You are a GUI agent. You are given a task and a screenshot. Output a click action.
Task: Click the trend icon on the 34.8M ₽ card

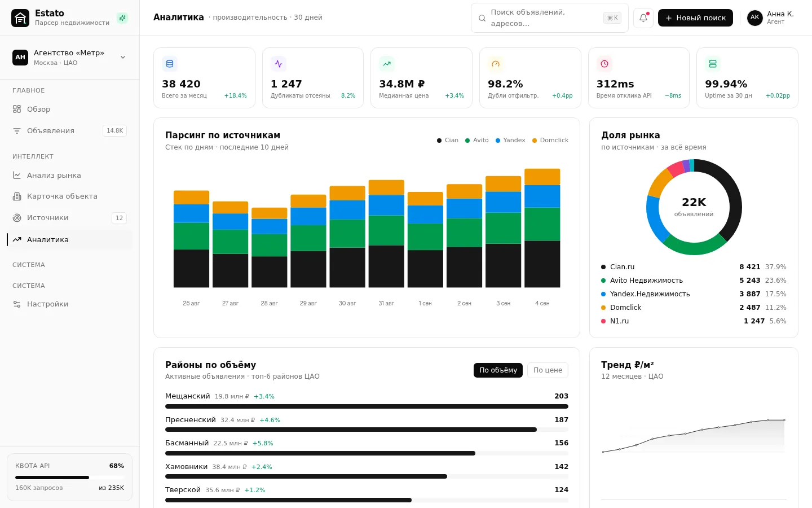point(387,64)
